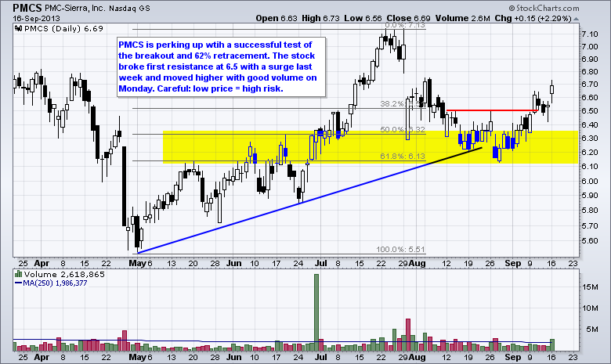Screen dimensions: 611x364
Task: Click May on the price chart's date axis
Action: [137, 264]
